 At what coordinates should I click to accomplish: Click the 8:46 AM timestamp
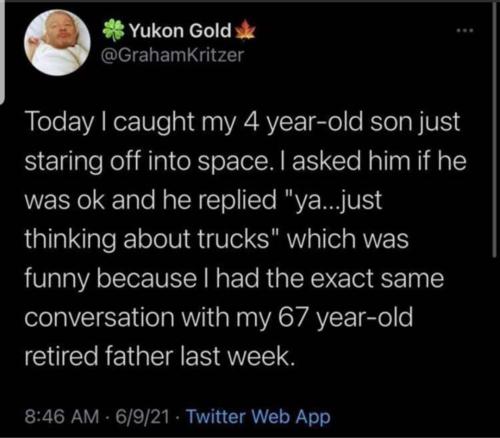(62, 416)
